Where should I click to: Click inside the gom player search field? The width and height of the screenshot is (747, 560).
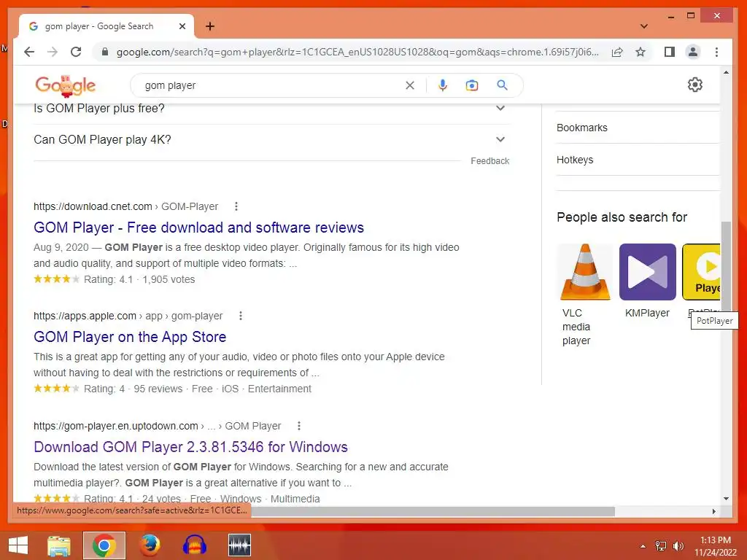[271, 85]
